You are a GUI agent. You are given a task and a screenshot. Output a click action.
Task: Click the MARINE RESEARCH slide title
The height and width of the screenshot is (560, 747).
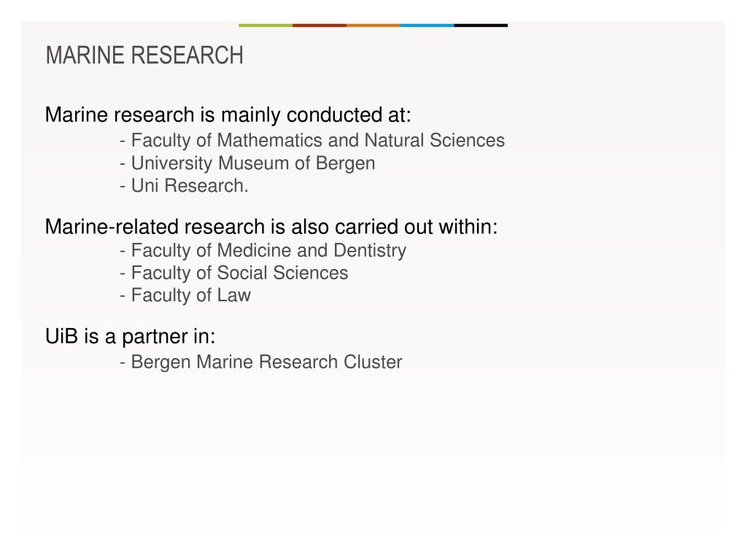[x=144, y=55]
